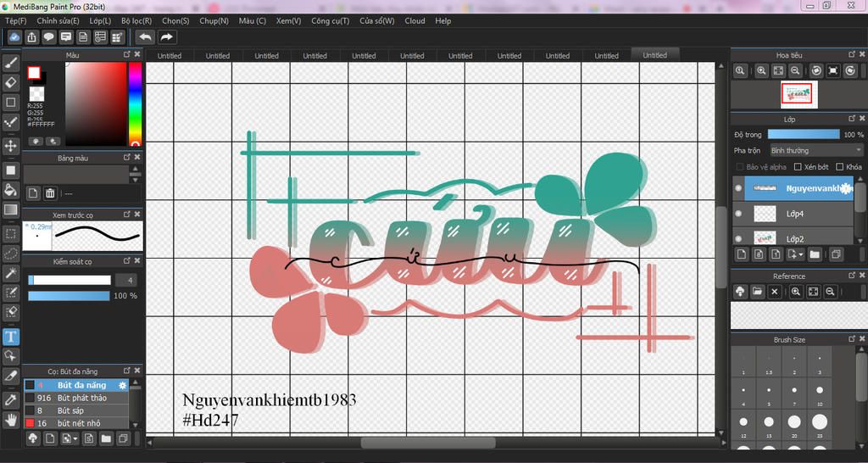
Task: Hide the Nguyenvankh text layer
Action: (738, 188)
